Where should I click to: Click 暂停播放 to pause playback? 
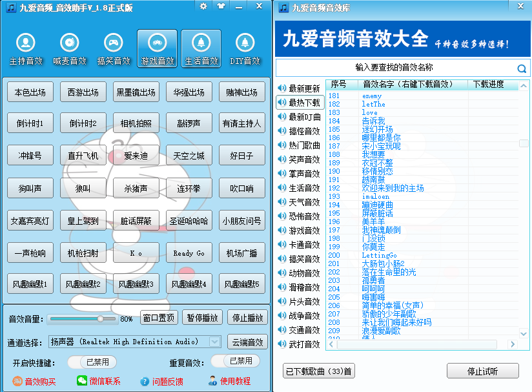pyautogui.click(x=203, y=318)
